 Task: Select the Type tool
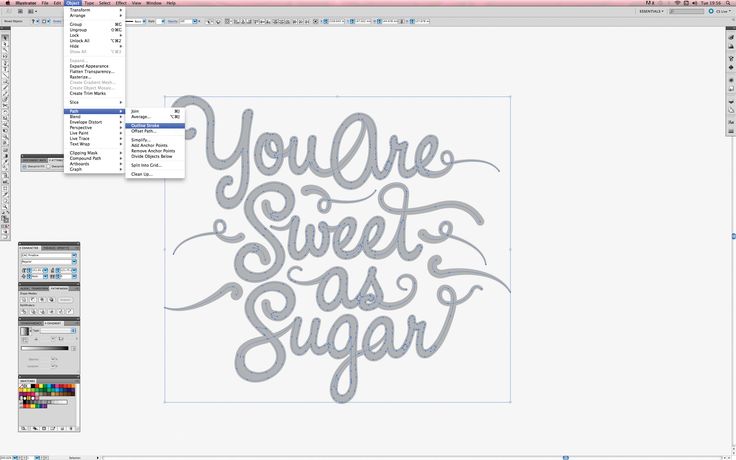coord(5,69)
